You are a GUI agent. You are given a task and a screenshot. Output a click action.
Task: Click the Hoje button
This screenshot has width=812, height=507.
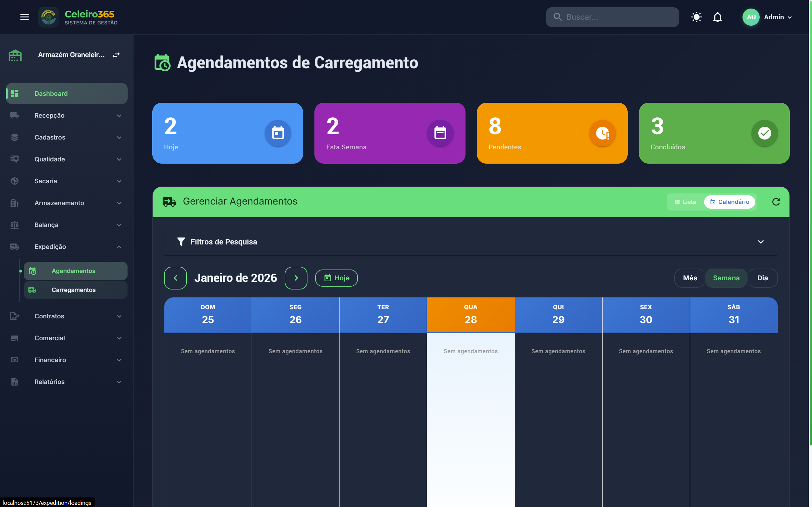pyautogui.click(x=336, y=278)
